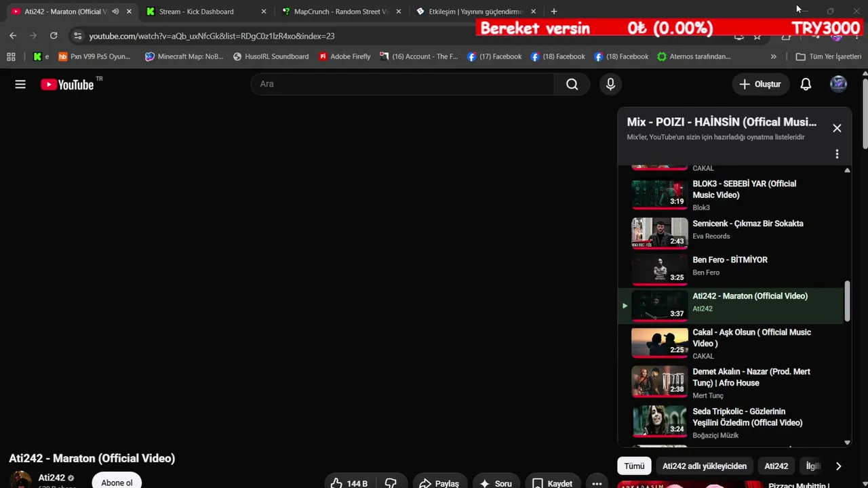Image resolution: width=868 pixels, height=488 pixels.
Task: Click the playlist panel scrollbar thumb
Action: click(847, 302)
